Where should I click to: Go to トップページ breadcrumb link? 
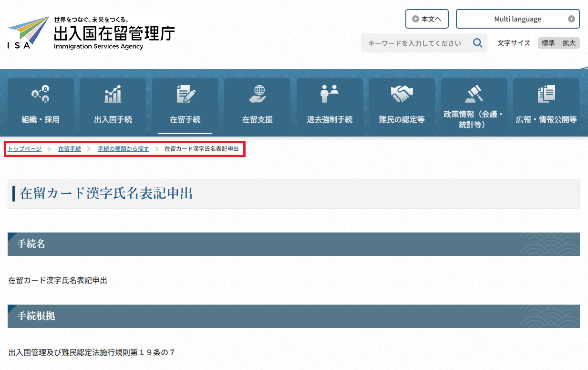click(25, 149)
